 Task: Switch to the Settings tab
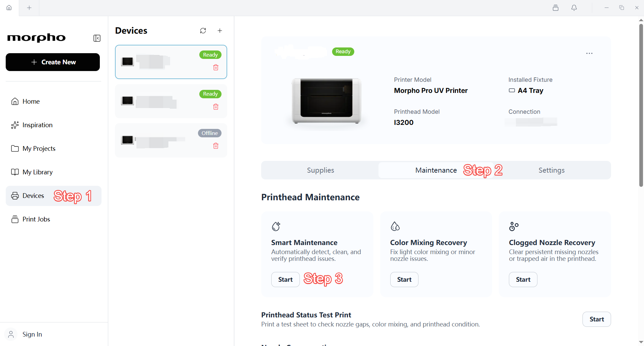point(552,170)
